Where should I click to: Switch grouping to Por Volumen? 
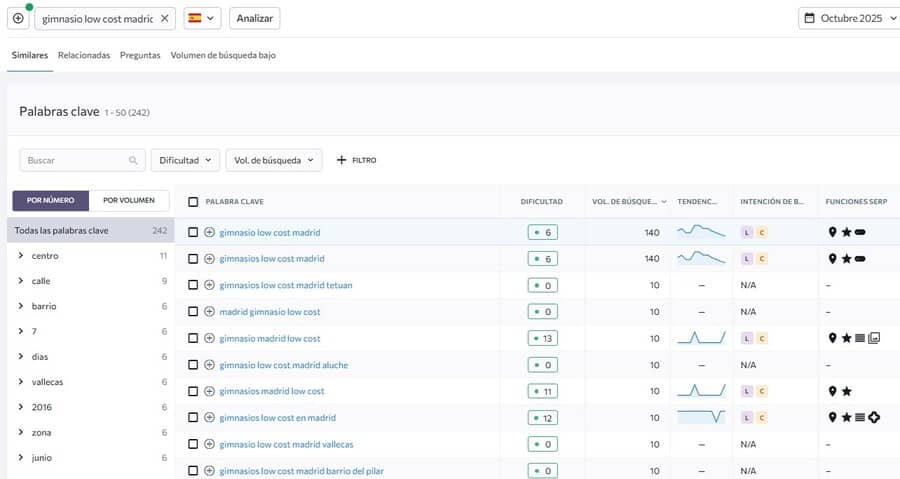pos(129,200)
